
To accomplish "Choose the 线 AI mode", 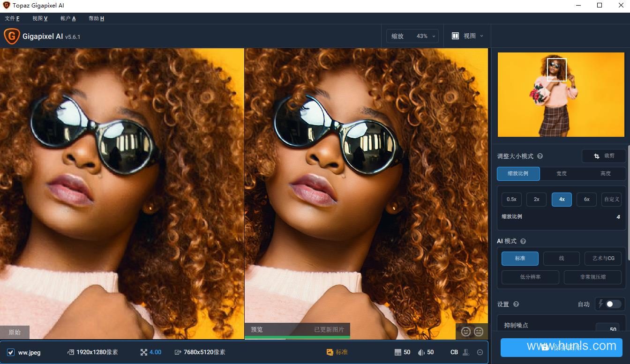I will [562, 258].
